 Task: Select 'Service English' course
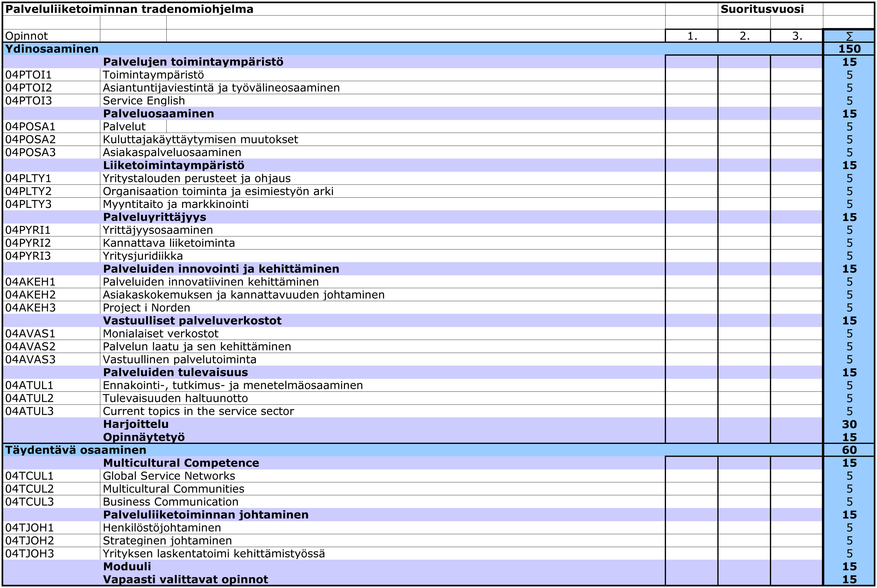(x=144, y=101)
